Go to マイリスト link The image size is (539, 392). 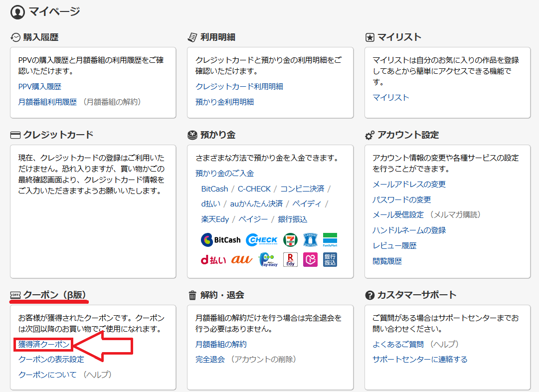click(391, 97)
